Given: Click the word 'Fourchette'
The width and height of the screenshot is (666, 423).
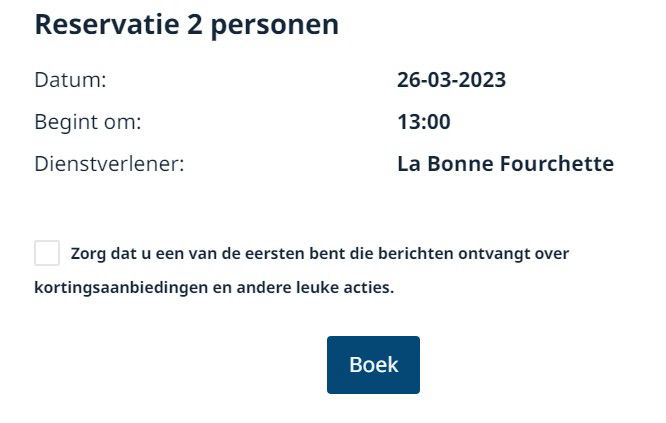Looking at the screenshot, I should pos(556,164).
